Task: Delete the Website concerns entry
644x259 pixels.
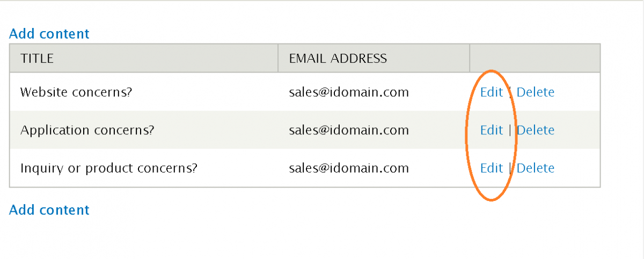Action: pos(535,92)
